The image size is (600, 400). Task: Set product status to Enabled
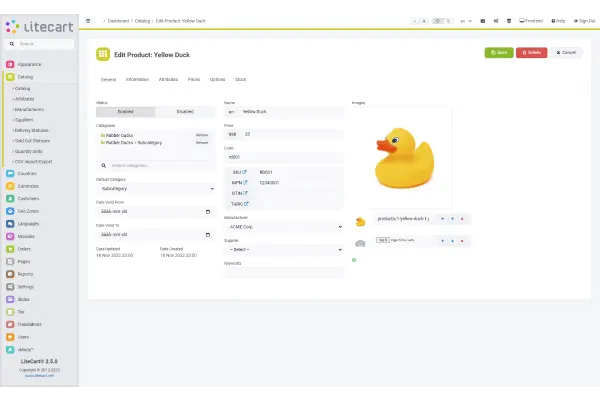(x=126, y=112)
